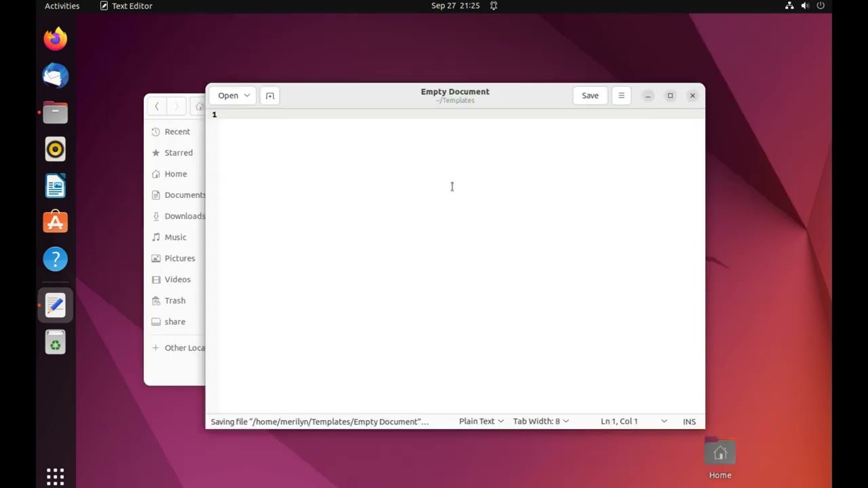Open Rhythmbox music player in dock
This screenshot has height=488, width=868.
tap(56, 149)
